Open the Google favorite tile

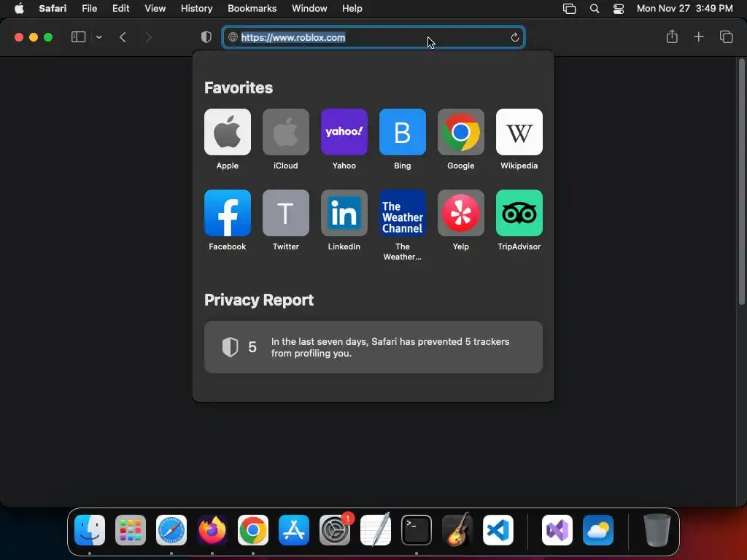pos(461,132)
